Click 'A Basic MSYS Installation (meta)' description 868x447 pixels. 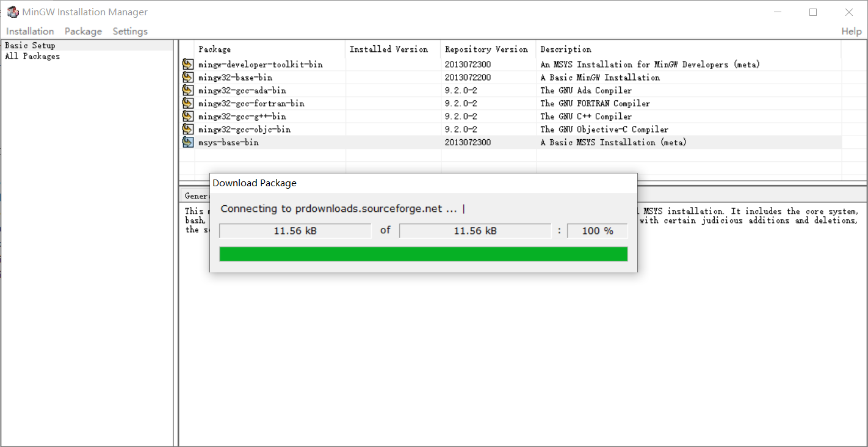coord(613,142)
